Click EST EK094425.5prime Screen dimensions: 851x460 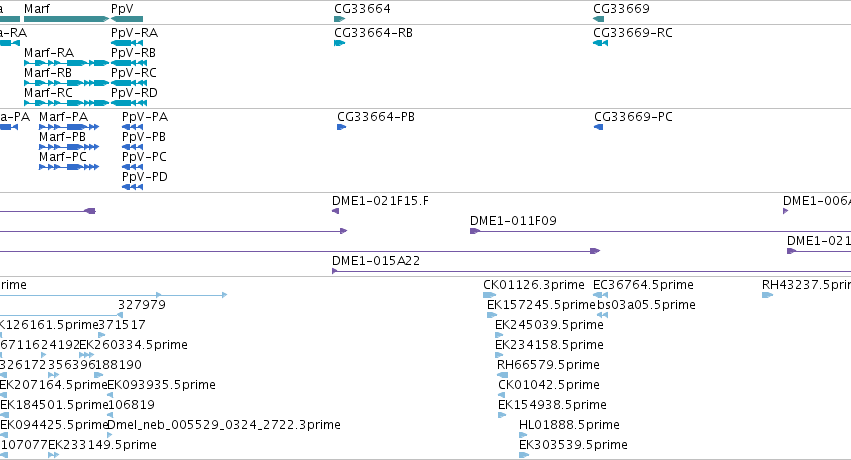pos(4,436)
